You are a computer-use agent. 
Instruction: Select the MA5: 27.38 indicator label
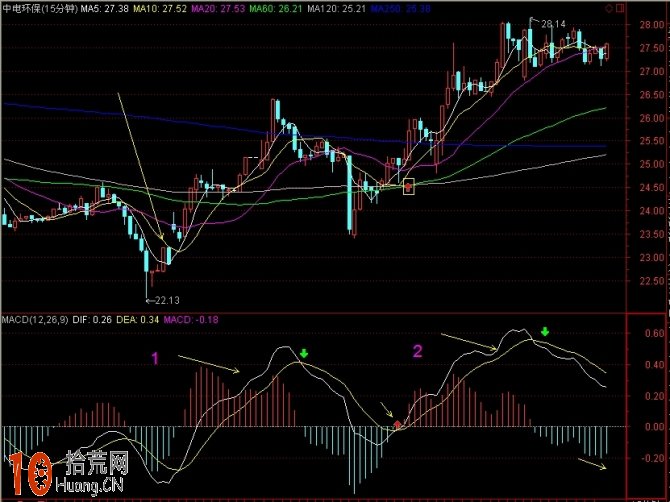tap(105, 9)
